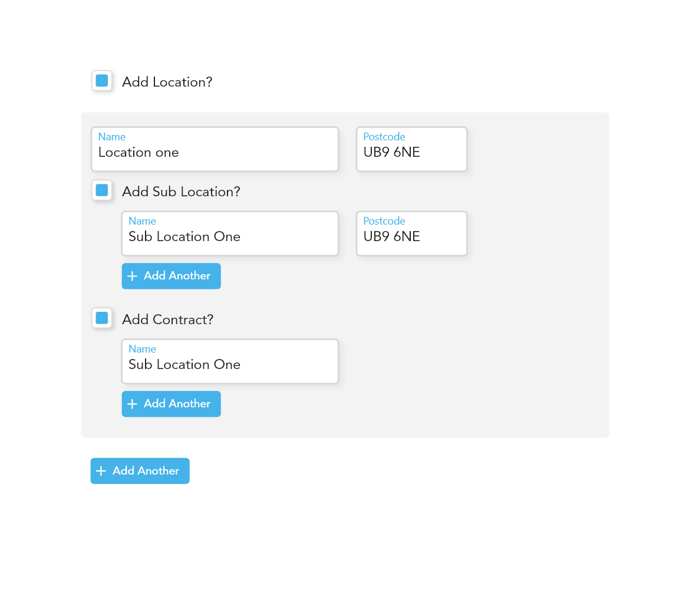Click 'Postcode' caption in the Sub Location row

pos(384,221)
